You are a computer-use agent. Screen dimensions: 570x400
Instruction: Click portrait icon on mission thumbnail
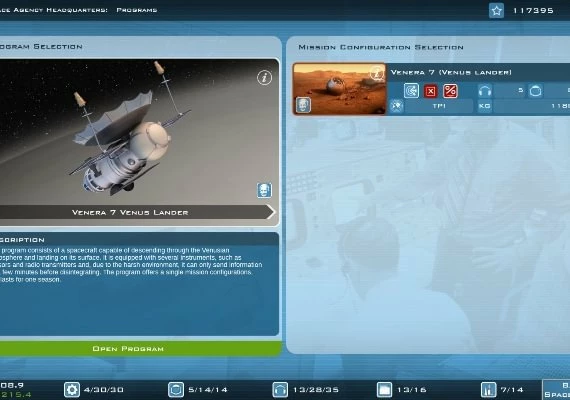(303, 105)
